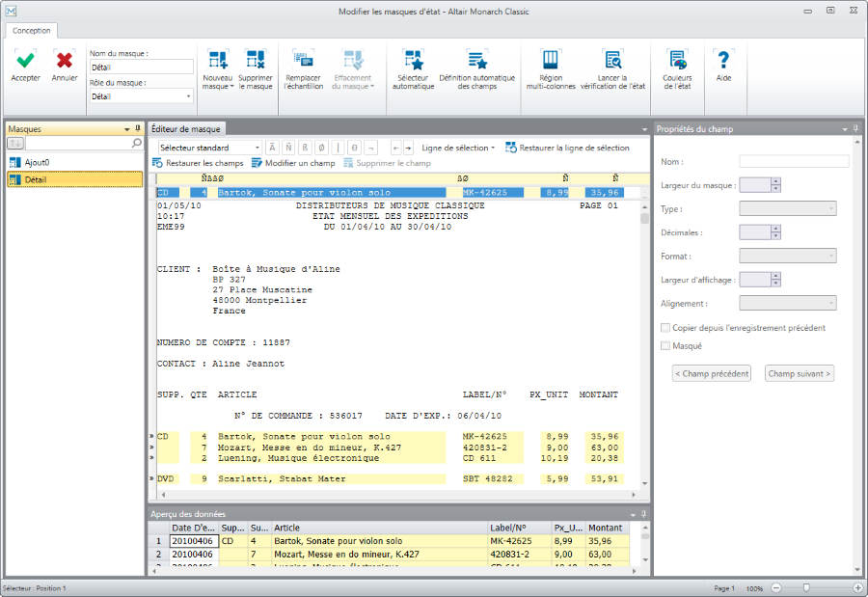Click Remplacer l'échantillon in the ribbon

click(x=303, y=60)
